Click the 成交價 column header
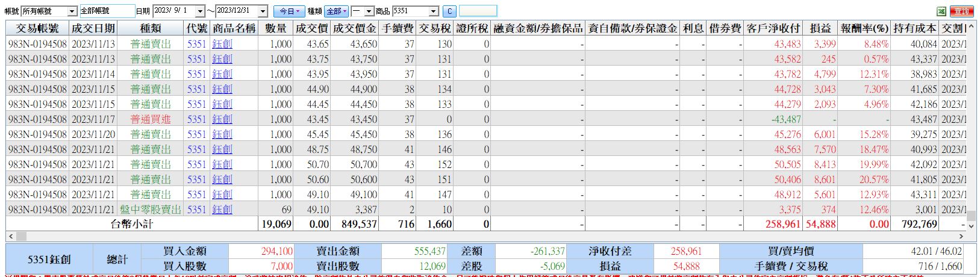The height and width of the screenshot is (277, 980). (312, 28)
